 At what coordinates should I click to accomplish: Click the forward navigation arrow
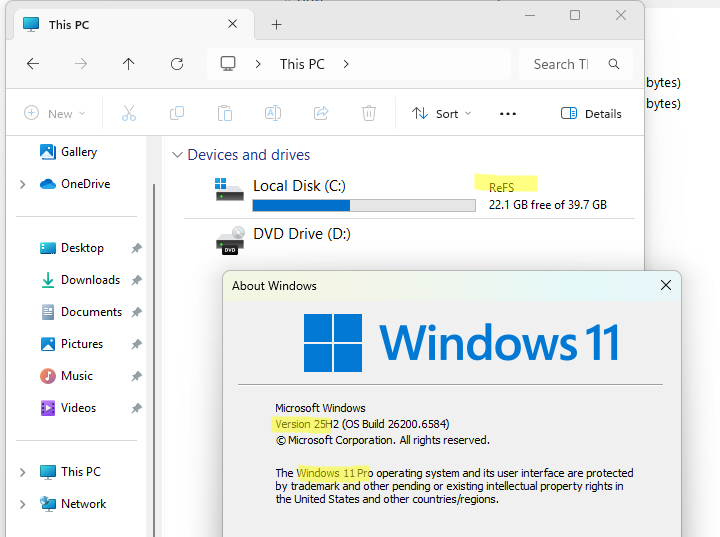pyautogui.click(x=81, y=64)
